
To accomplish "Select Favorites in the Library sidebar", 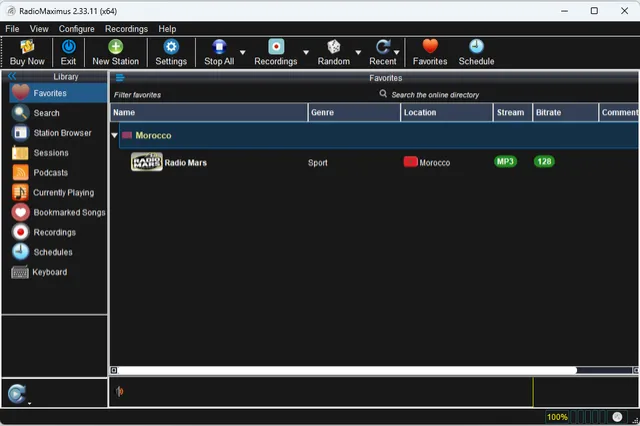I will click(x=58, y=93).
